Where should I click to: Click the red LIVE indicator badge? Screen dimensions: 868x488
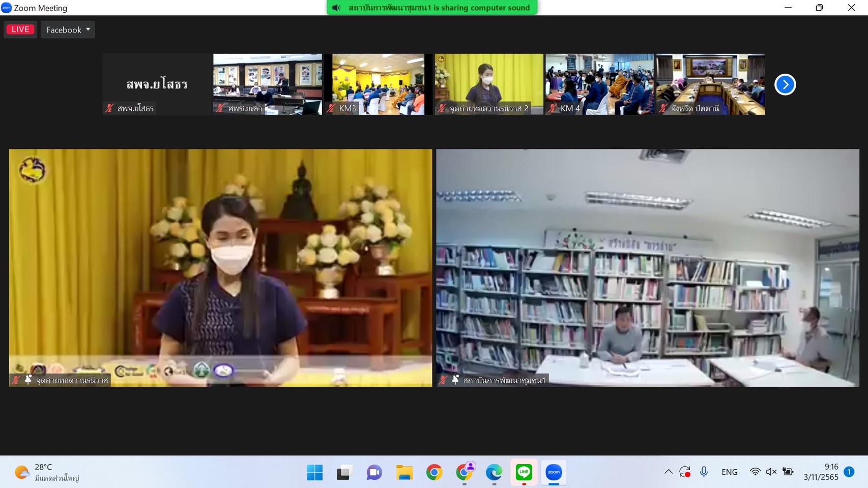point(20,29)
